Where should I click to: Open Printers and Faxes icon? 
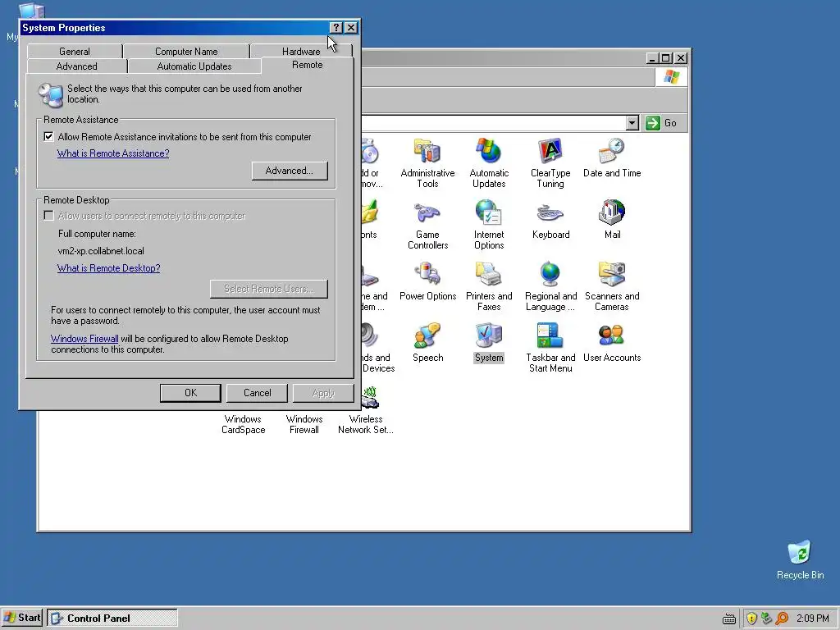[489, 286]
